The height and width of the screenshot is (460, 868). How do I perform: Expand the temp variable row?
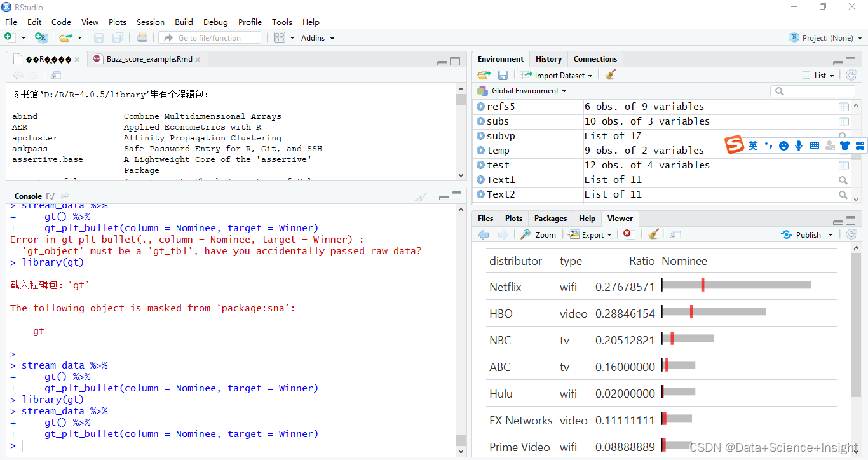tap(481, 151)
